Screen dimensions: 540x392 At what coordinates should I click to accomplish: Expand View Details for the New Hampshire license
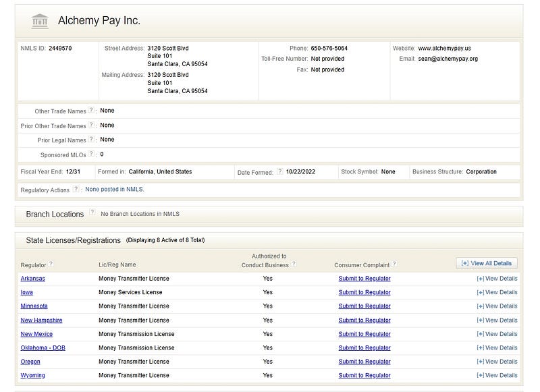point(497,320)
